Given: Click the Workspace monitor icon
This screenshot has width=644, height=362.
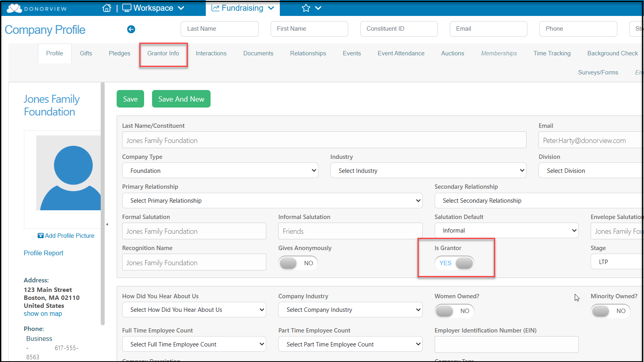Looking at the screenshot, I should coord(127,8).
